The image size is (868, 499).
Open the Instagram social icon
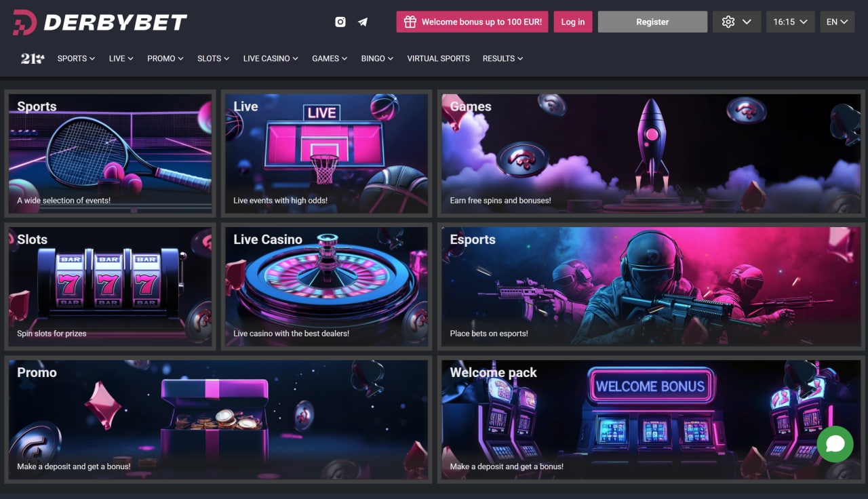tap(340, 22)
